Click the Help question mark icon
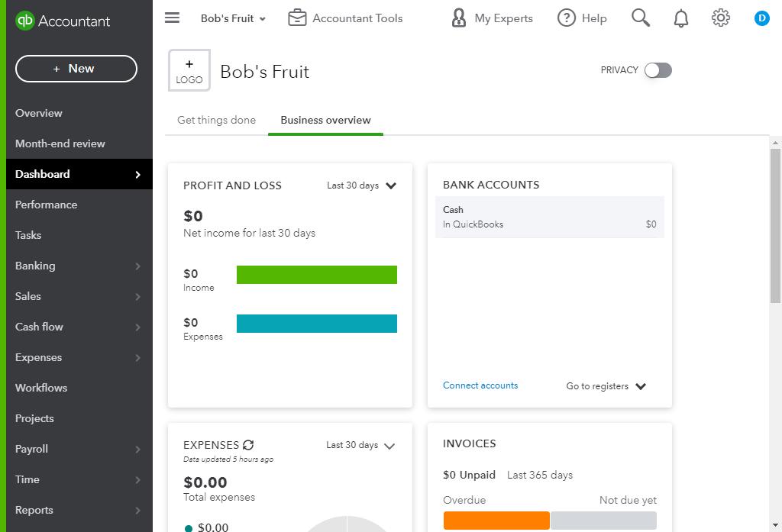Viewport: 782px width, 532px height. coord(566,18)
